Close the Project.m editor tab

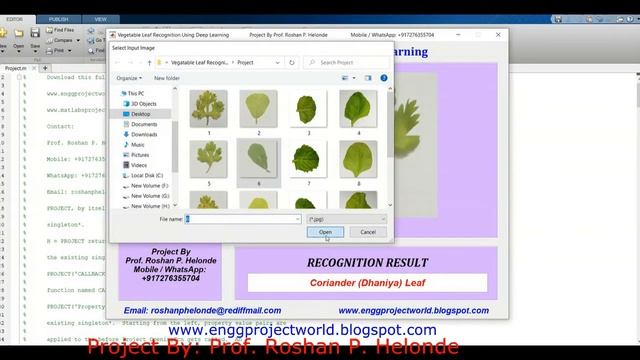tap(34, 68)
